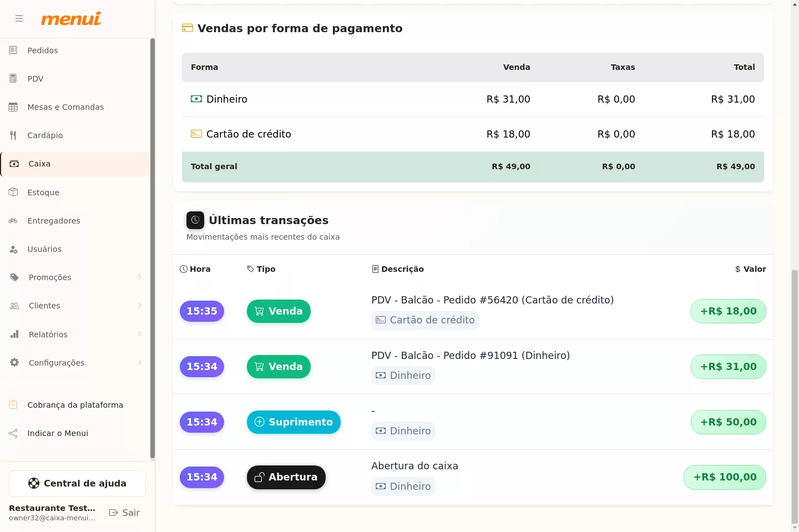The width and height of the screenshot is (799, 532).
Task: Click 'Abertura do caixa' description text
Action: [414, 466]
